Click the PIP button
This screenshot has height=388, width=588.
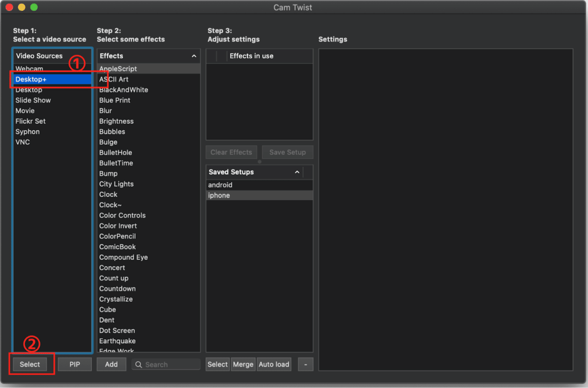tap(74, 364)
